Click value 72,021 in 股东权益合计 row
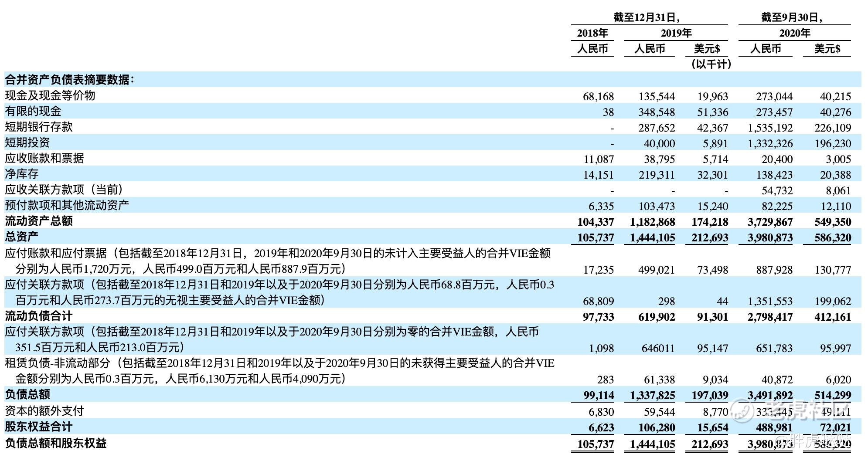The image size is (868, 461). (835, 427)
